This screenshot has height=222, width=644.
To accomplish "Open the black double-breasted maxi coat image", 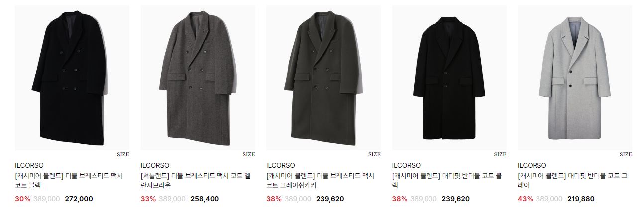I will click(72, 78).
